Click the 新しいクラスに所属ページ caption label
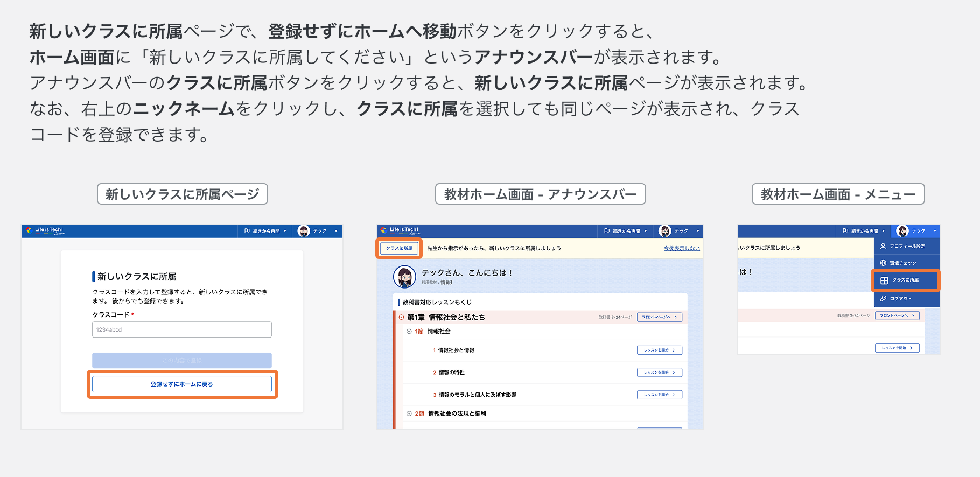980x477 pixels. point(183,194)
